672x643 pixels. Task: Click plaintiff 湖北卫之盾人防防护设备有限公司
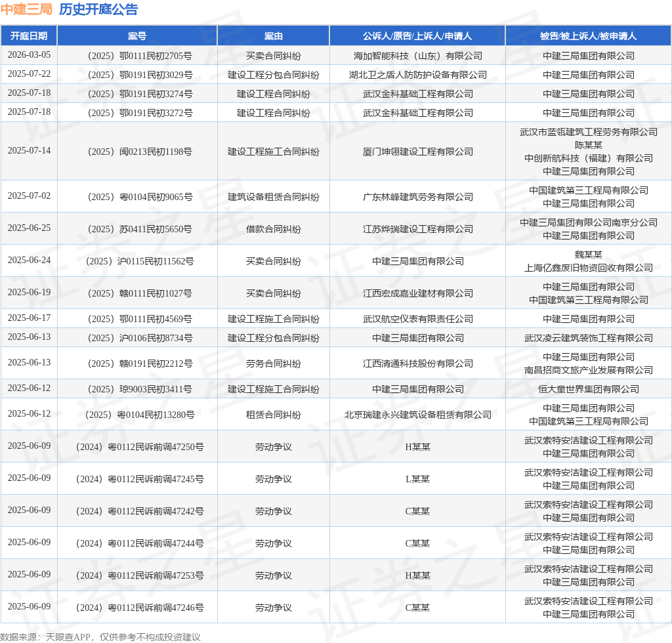click(x=418, y=75)
